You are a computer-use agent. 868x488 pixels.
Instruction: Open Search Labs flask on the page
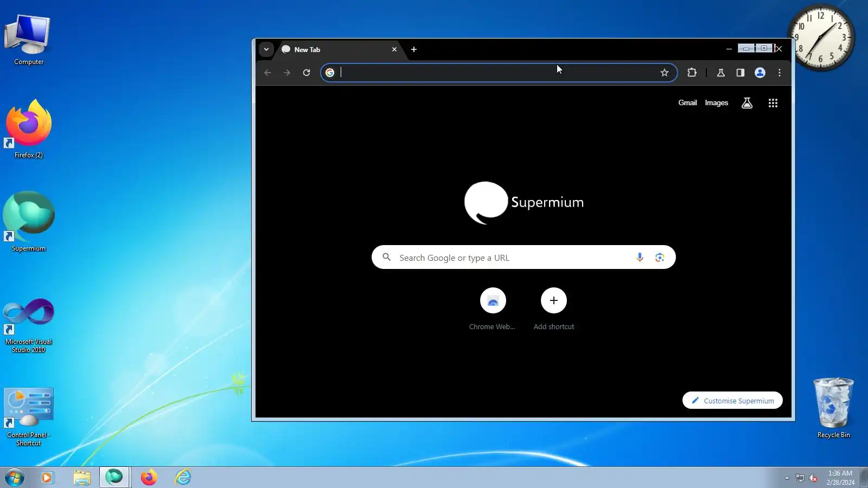747,103
